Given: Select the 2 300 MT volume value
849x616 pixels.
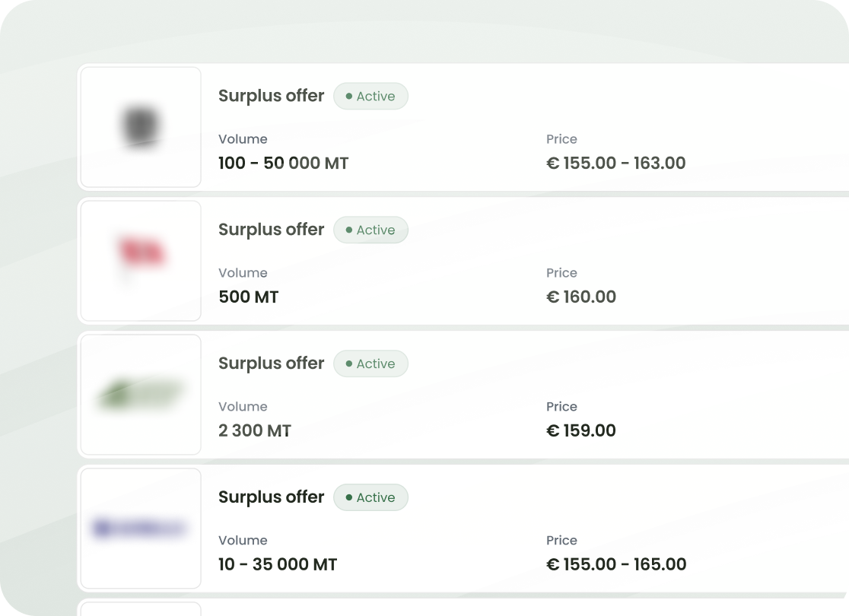Looking at the screenshot, I should 255,430.
